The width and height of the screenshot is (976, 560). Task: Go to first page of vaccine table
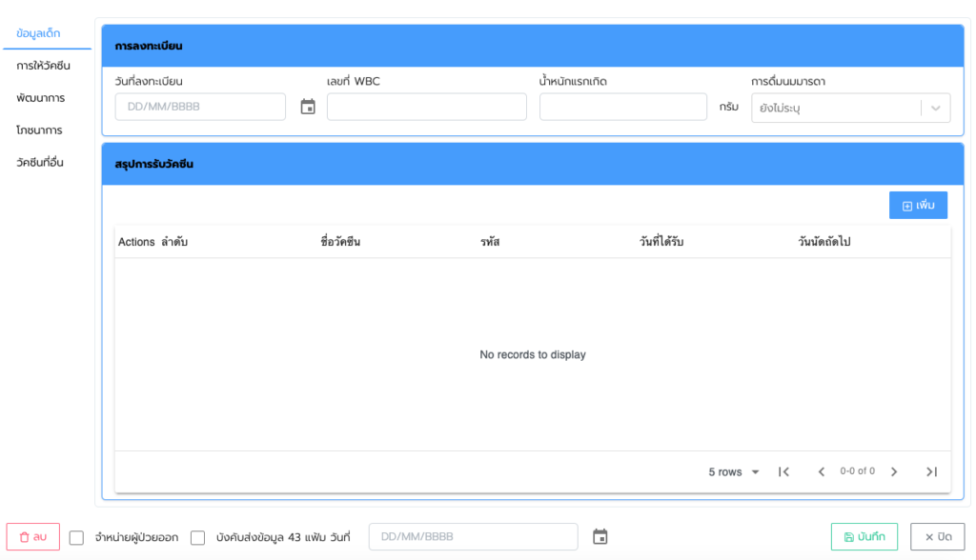[783, 471]
